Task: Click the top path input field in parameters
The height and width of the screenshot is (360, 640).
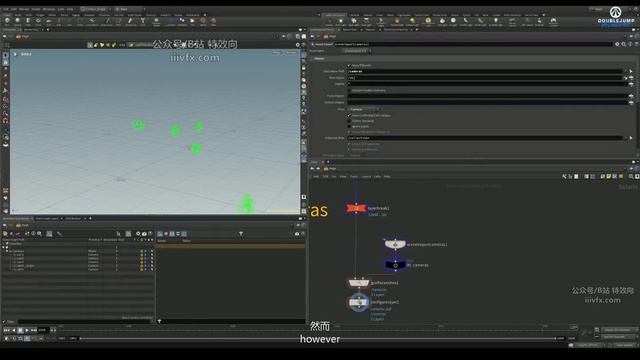Action: 485,71
